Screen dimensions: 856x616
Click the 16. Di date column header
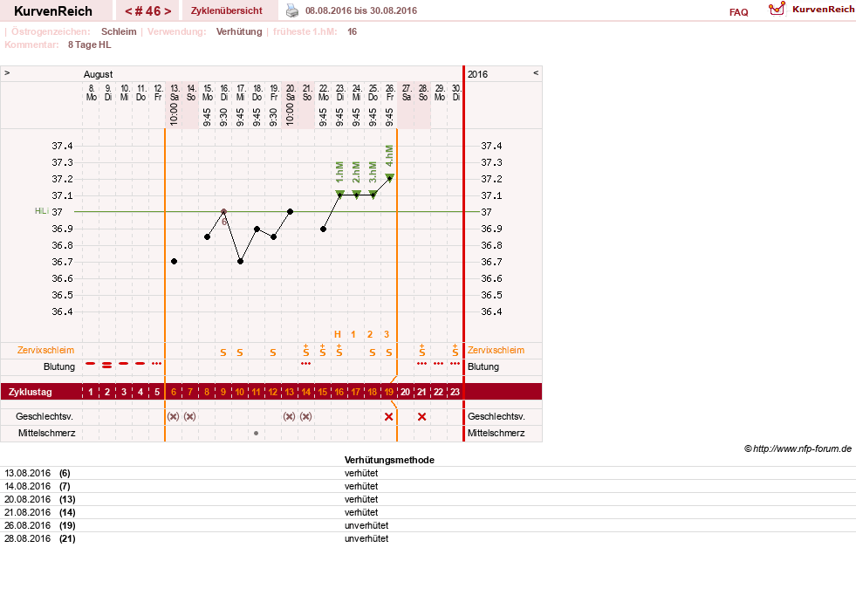[x=224, y=92]
